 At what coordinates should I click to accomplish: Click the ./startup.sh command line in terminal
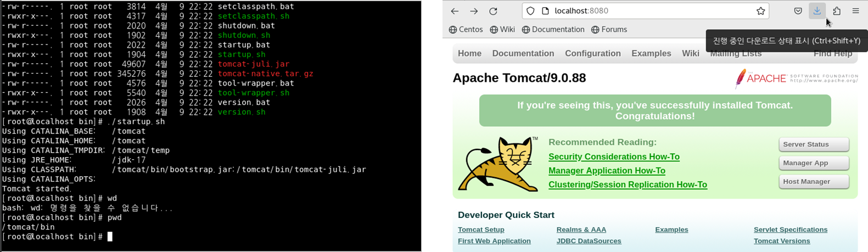pos(83,122)
